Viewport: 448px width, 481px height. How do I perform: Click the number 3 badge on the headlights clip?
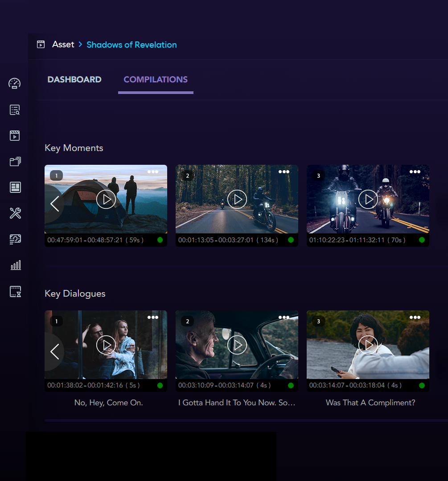[x=318, y=175]
